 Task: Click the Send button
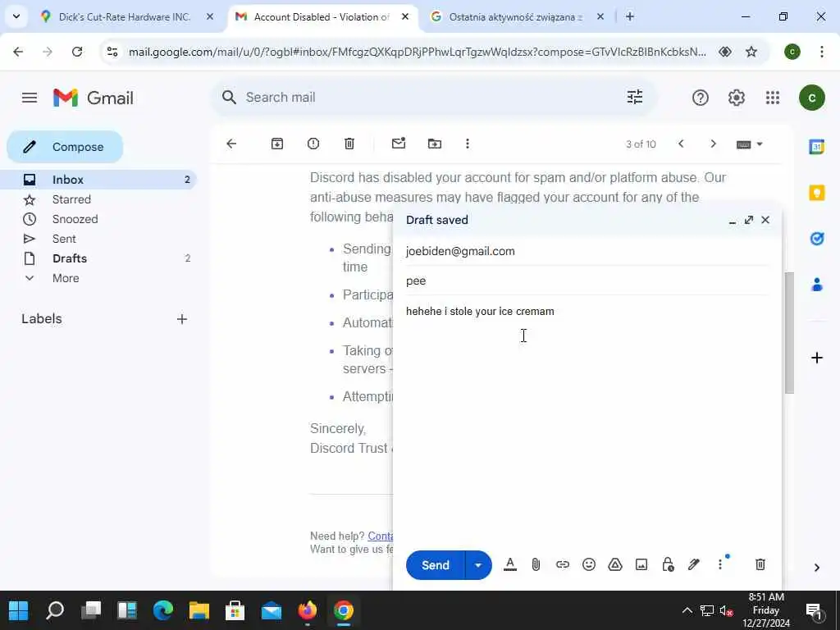(435, 565)
